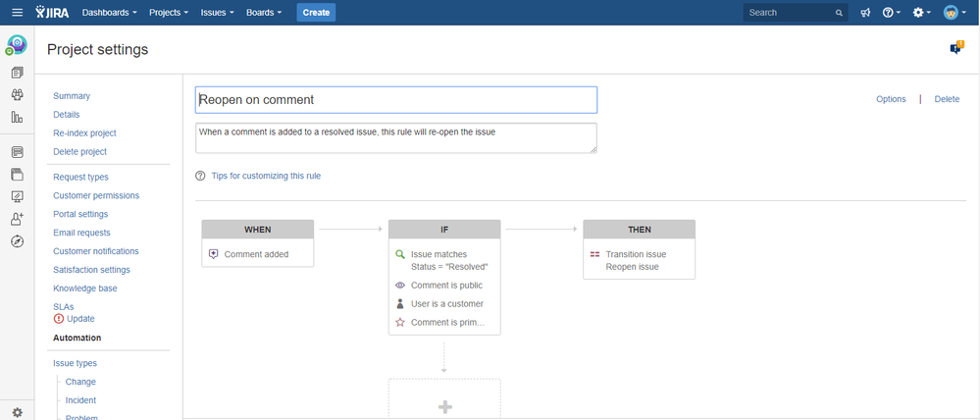
Task: Click the primary comment star icon
Action: [400, 323]
